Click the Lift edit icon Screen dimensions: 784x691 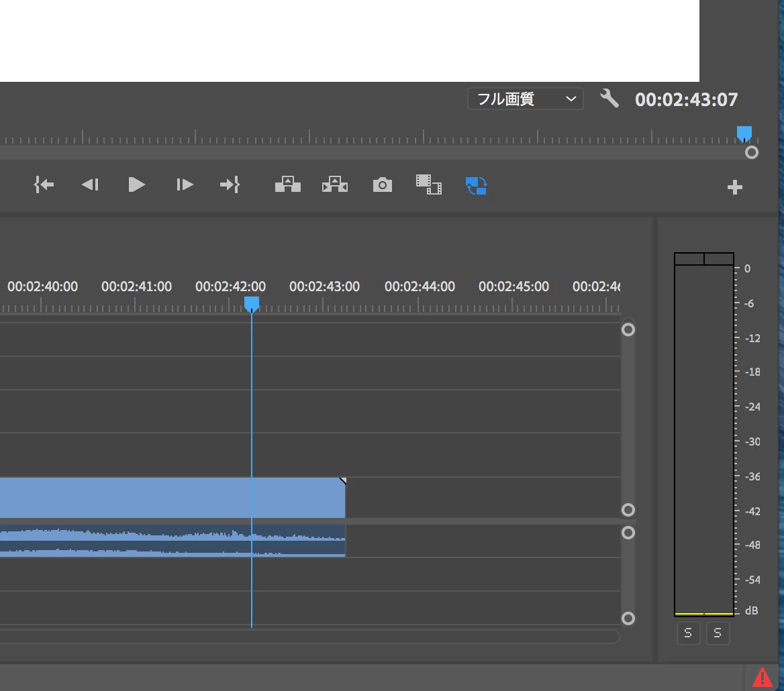tap(288, 184)
